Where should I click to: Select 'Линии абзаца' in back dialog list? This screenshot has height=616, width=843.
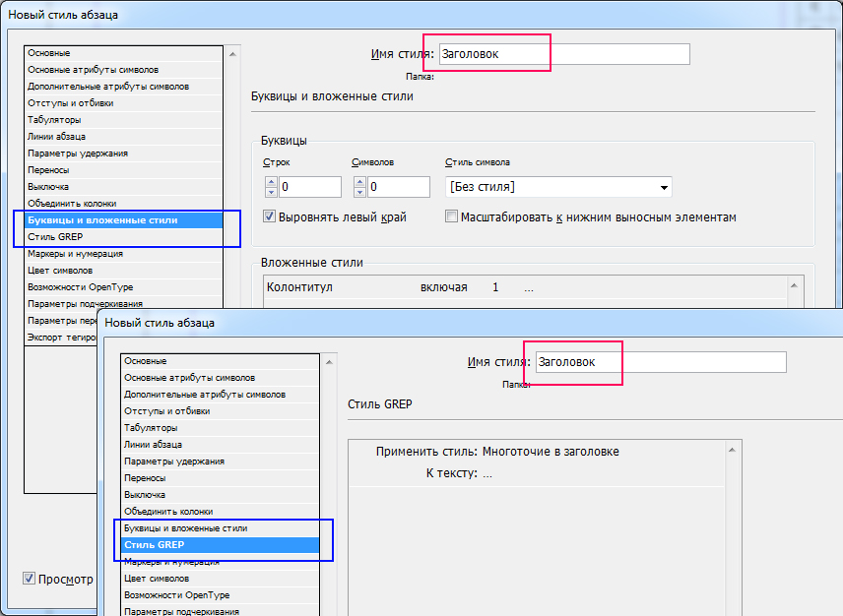pos(124,137)
